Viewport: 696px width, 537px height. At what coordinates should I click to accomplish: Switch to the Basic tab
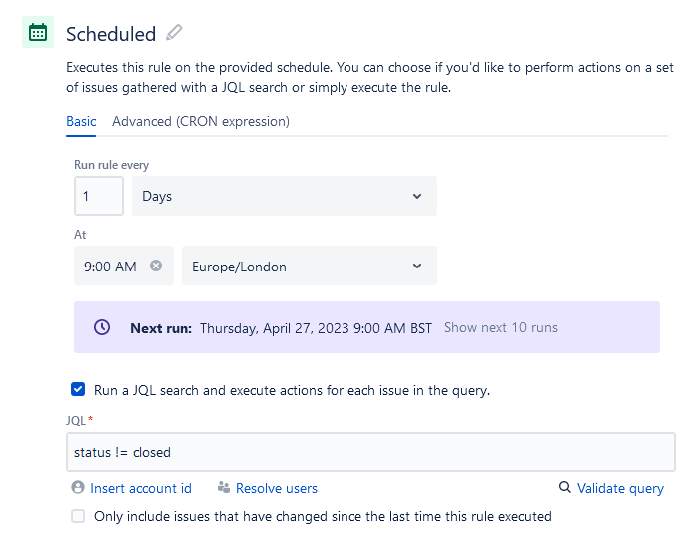point(81,122)
